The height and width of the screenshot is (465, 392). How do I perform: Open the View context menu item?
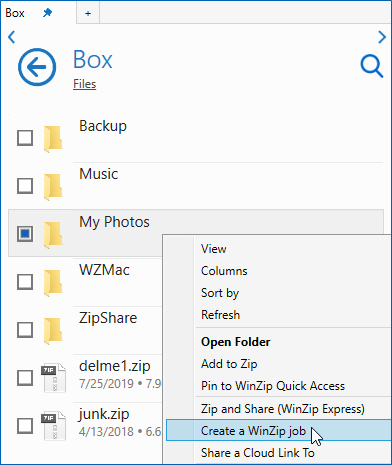[x=278, y=249]
